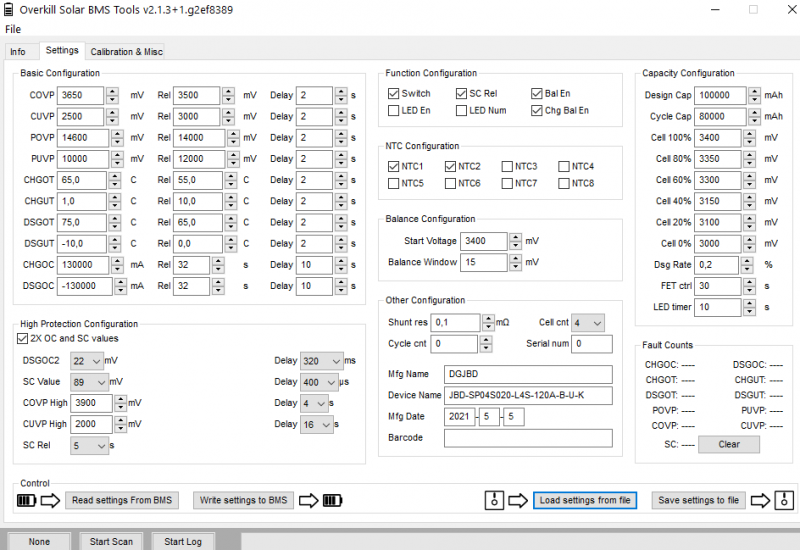Enable the NTC3 checkbox

click(507, 166)
